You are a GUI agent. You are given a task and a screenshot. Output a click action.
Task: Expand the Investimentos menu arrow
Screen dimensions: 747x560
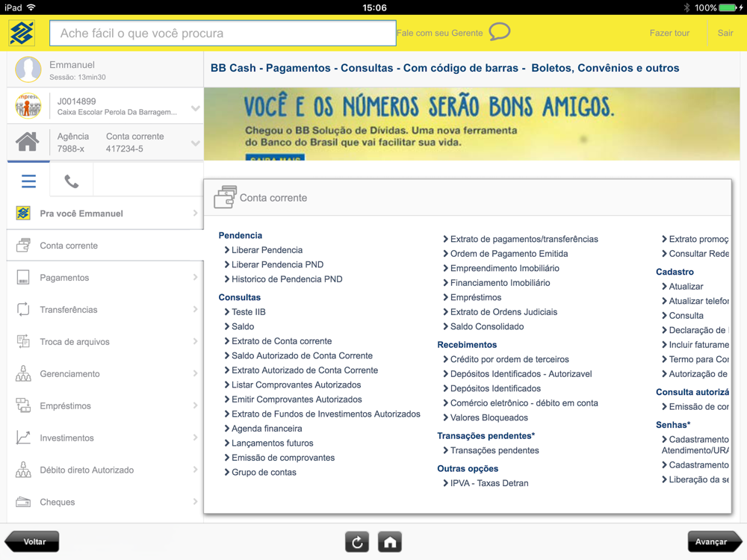coord(195,437)
